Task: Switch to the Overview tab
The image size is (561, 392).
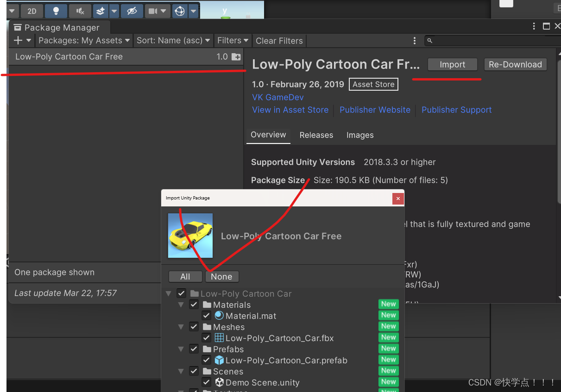Action: [268, 135]
